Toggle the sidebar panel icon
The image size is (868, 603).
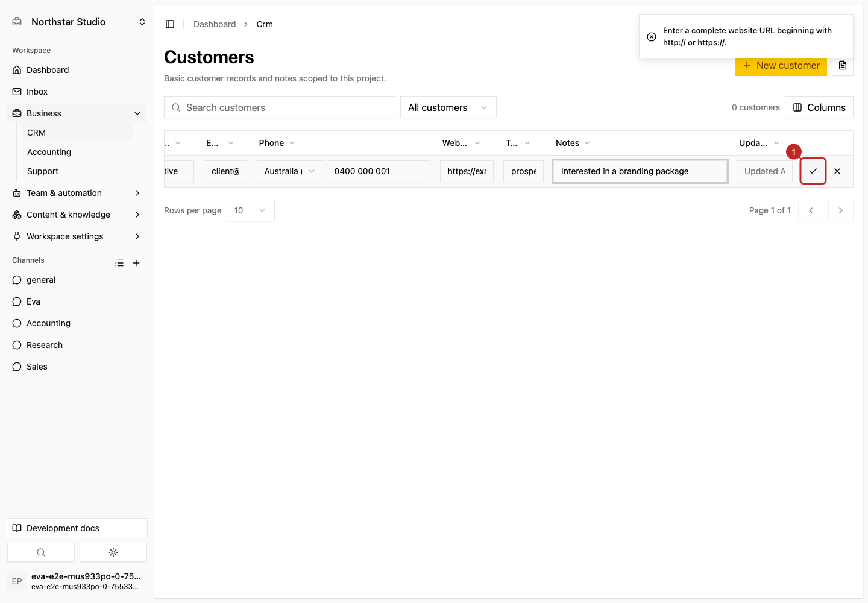(x=170, y=24)
